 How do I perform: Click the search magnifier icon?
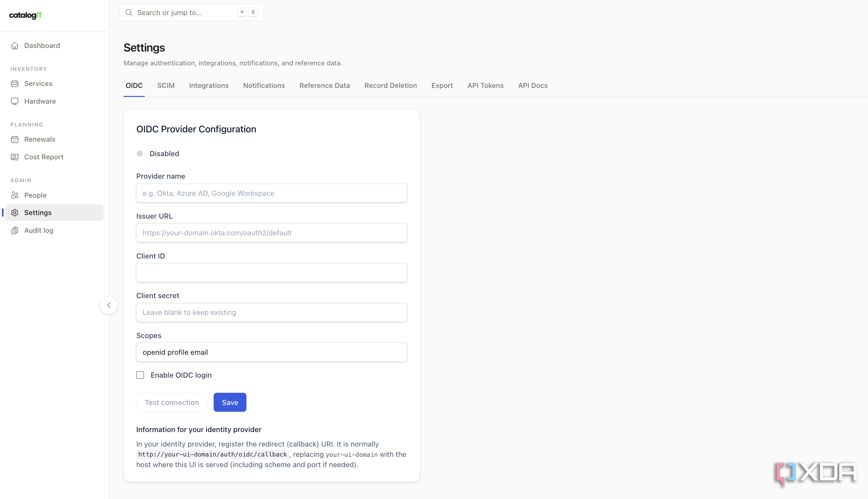point(129,13)
